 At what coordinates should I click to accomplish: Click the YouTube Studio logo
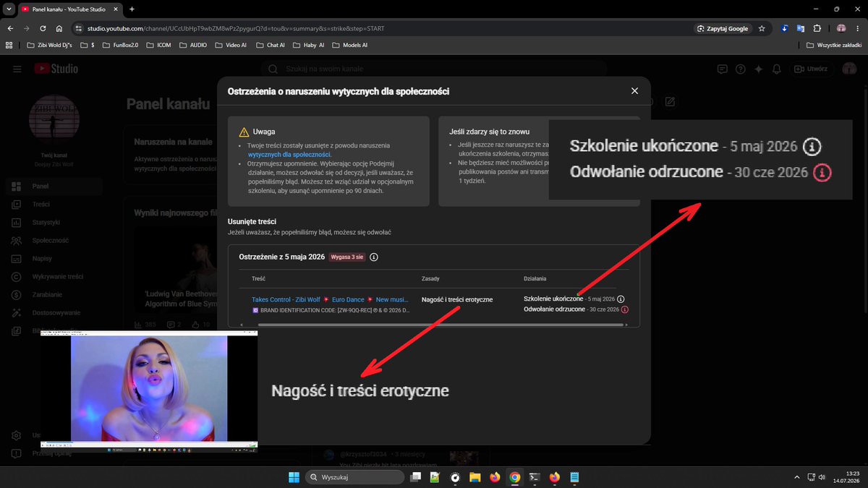pos(56,69)
